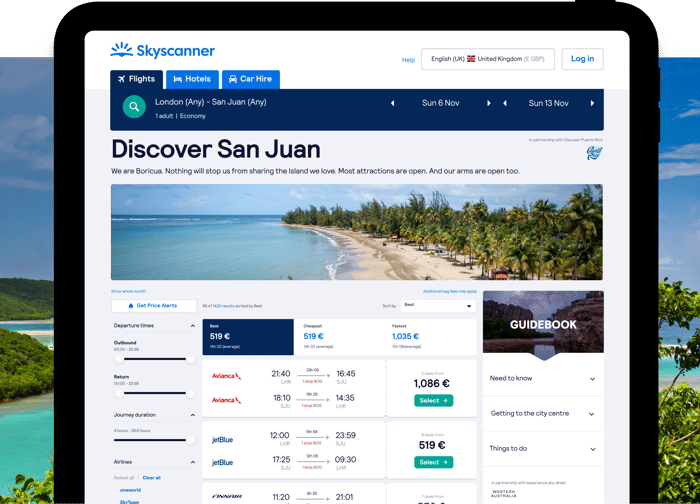This screenshot has width=700, height=504.
Task: Open the Show whole month link
Action: [129, 291]
